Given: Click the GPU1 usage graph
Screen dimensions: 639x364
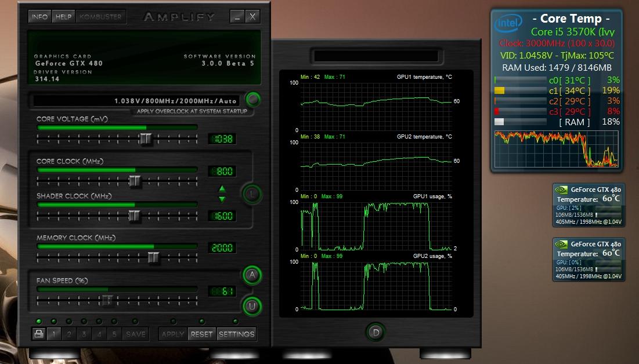Looking at the screenshot, I should tap(376, 225).
